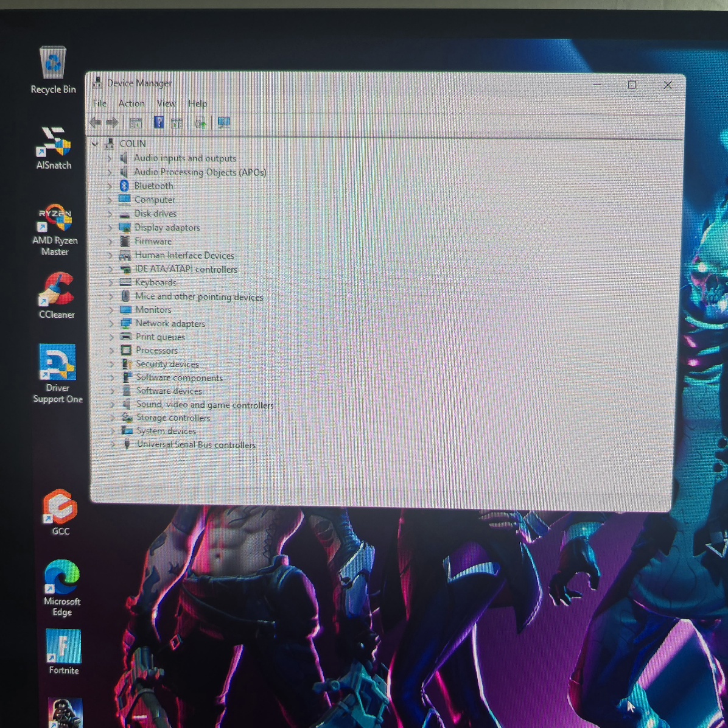This screenshot has width=728, height=728.
Task: Collapse the COLIN root node chevron
Action: 95,144
